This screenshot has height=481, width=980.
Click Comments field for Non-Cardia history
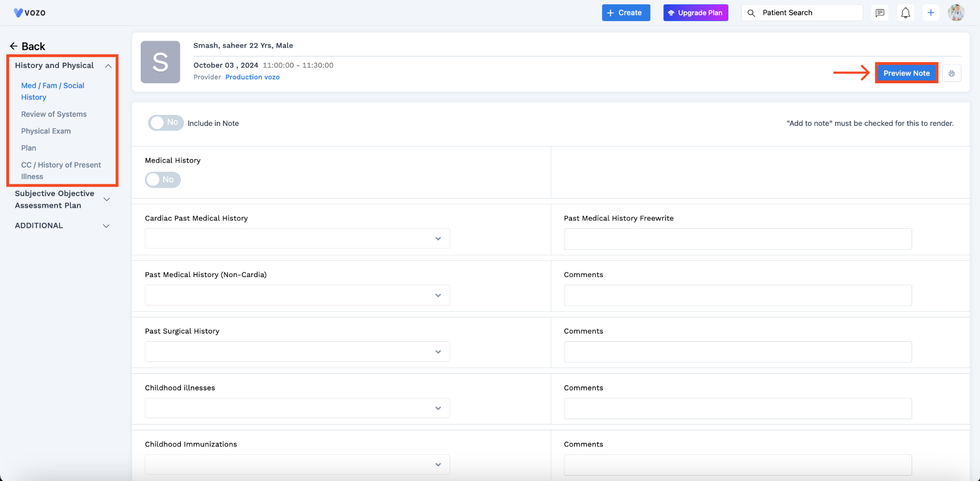(738, 295)
